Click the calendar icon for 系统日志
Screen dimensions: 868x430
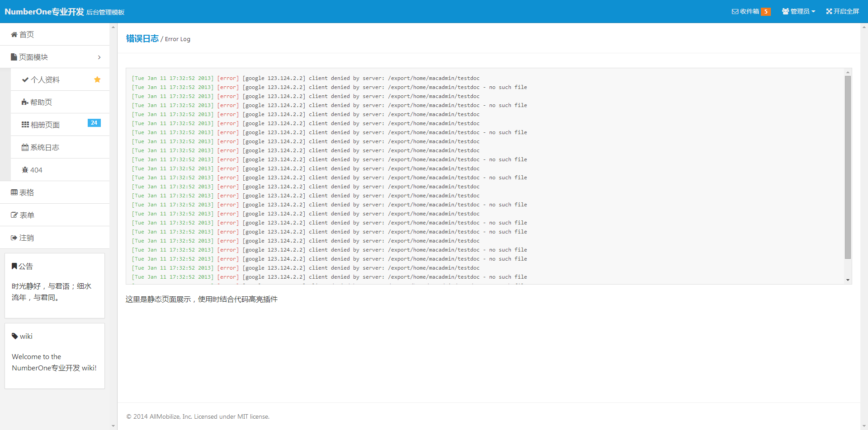coord(25,147)
